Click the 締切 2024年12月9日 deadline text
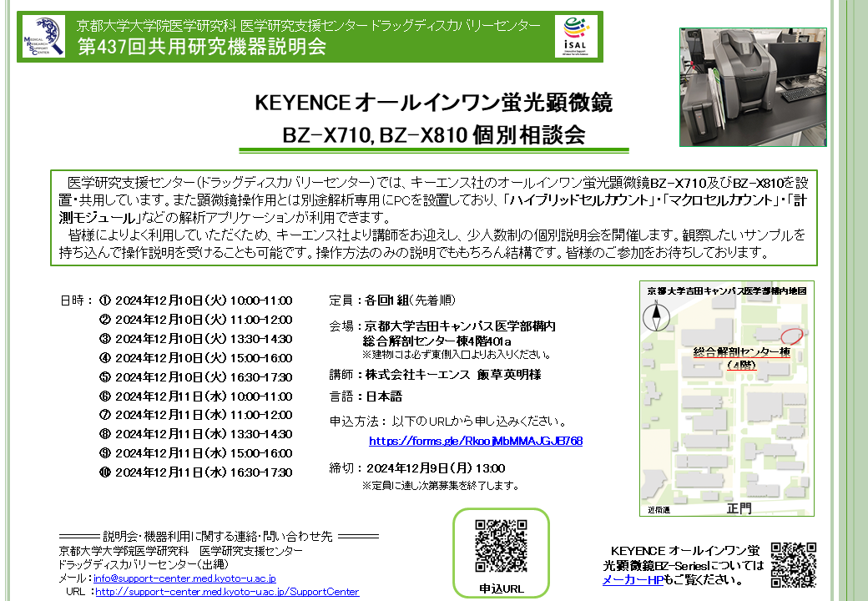The width and height of the screenshot is (868, 601). click(x=416, y=468)
